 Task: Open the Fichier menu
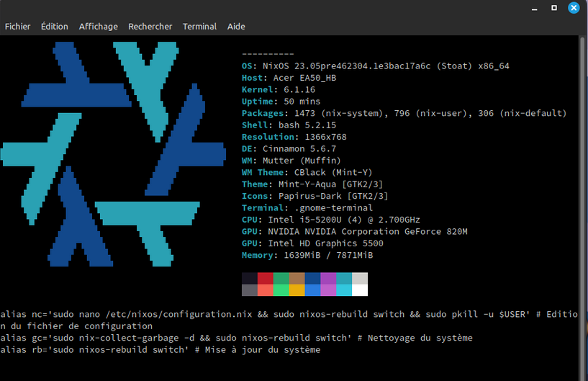click(17, 27)
